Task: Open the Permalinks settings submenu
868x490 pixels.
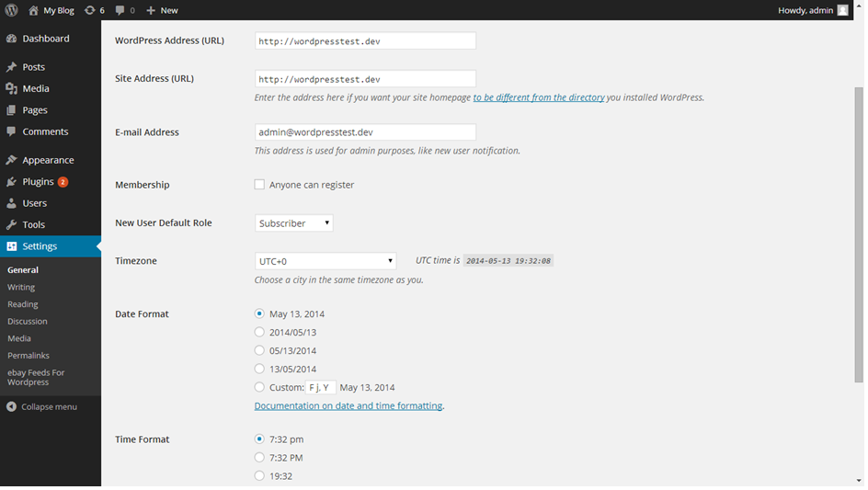Action: point(29,356)
